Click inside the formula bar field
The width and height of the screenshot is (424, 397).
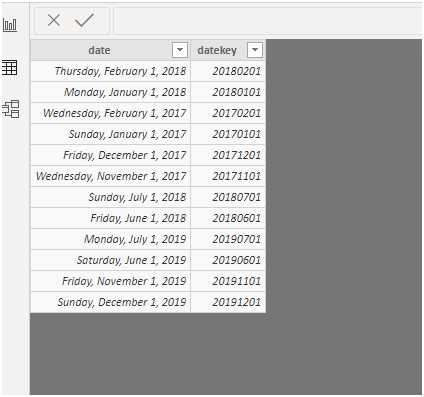click(x=268, y=21)
